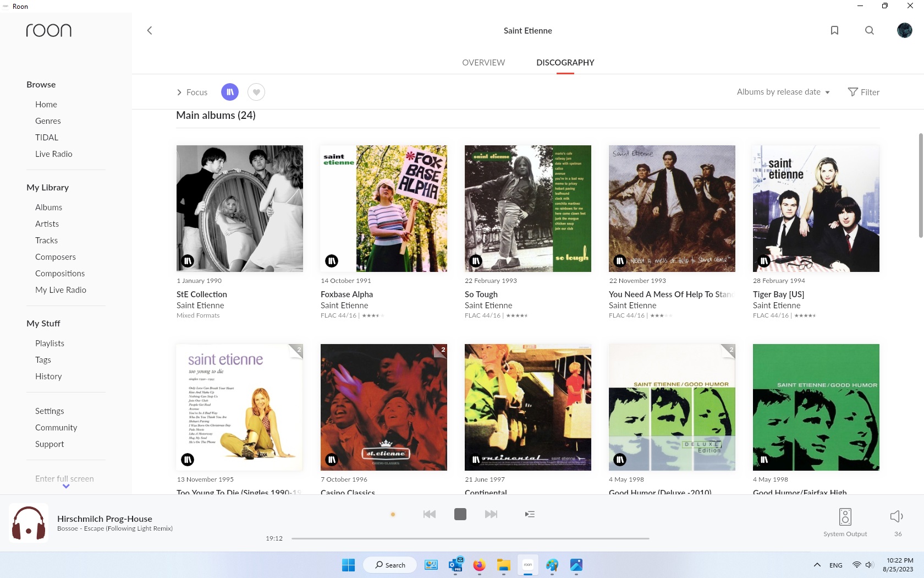Screen dimensions: 924x578
Task: Open search with the magnifier icon
Action: (x=870, y=30)
